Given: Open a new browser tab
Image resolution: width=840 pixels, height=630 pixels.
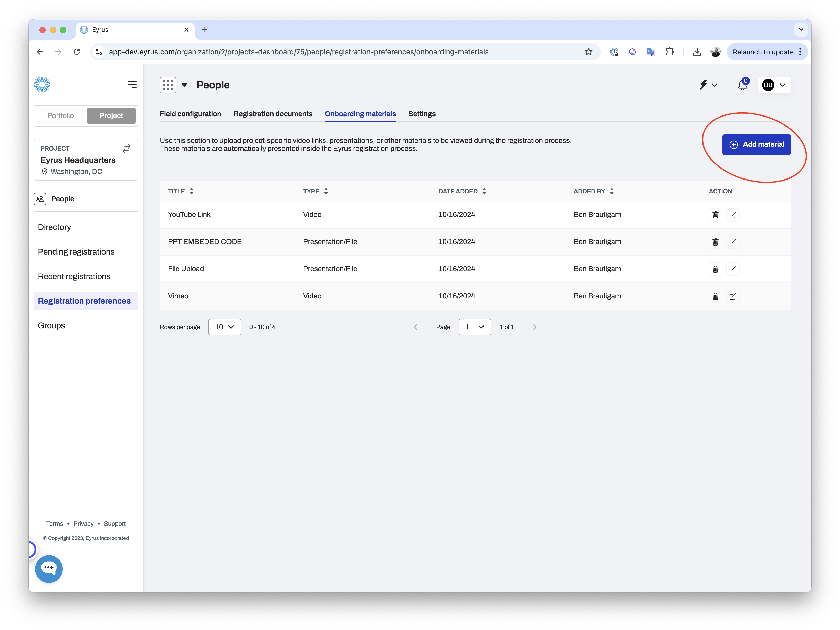Looking at the screenshot, I should [205, 30].
